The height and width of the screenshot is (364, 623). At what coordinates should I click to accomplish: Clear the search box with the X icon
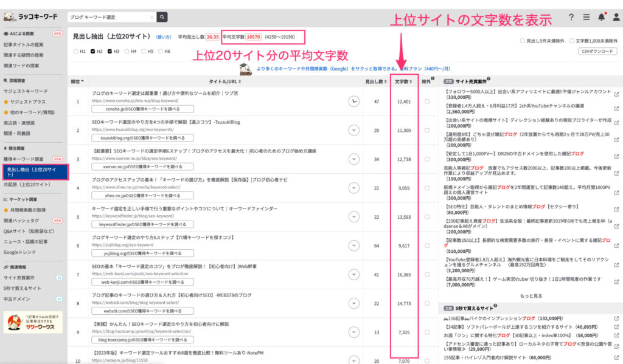(x=151, y=17)
